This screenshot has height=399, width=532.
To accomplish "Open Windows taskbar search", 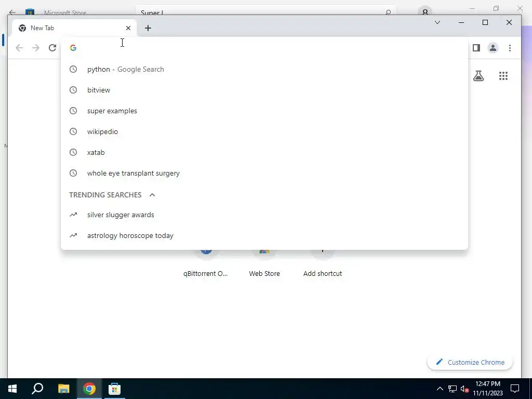I will tap(37, 389).
